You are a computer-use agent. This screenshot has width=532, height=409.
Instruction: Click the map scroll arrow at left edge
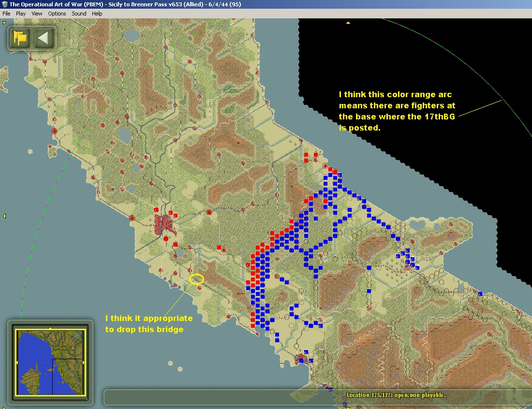pyautogui.click(x=4, y=216)
